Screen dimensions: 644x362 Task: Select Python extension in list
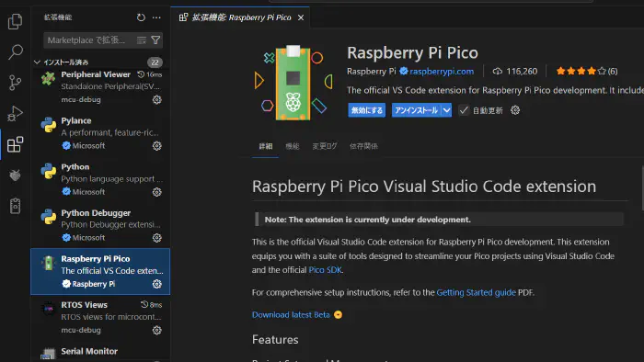pos(100,179)
